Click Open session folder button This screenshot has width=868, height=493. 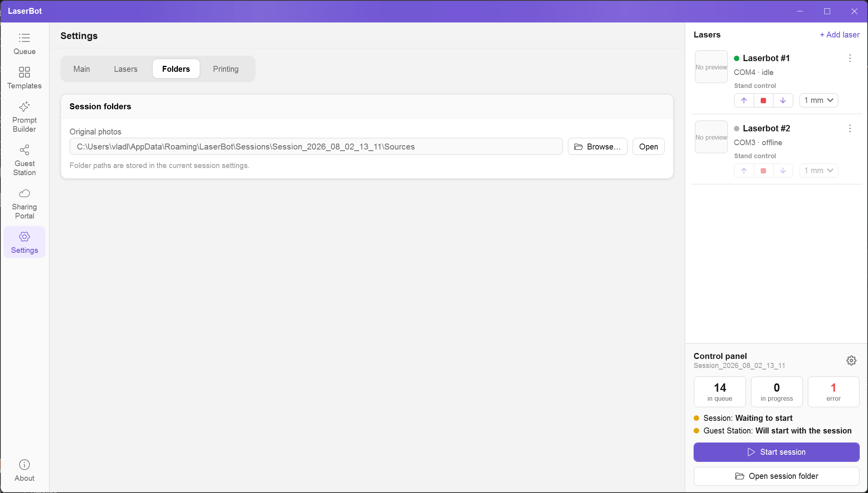pyautogui.click(x=776, y=476)
